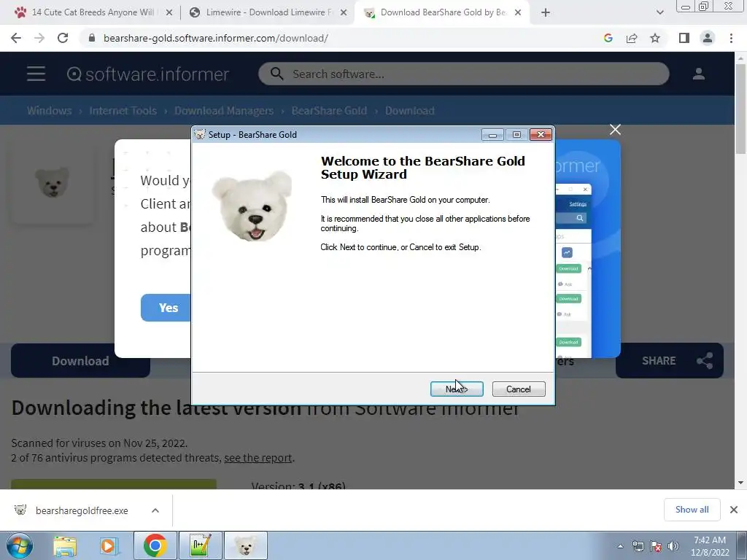Viewport: 747px width, 560px height.
Task: Share this page using the share icon
Action: [x=632, y=38]
